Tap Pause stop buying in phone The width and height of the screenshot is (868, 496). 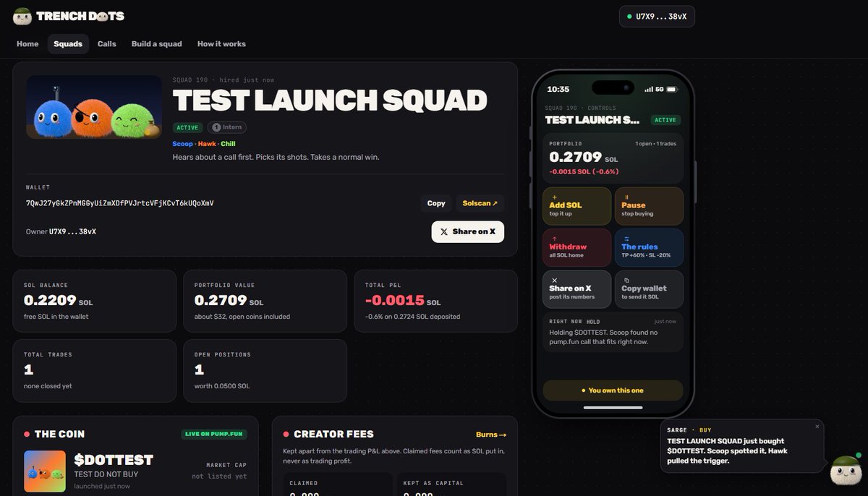[x=649, y=206]
